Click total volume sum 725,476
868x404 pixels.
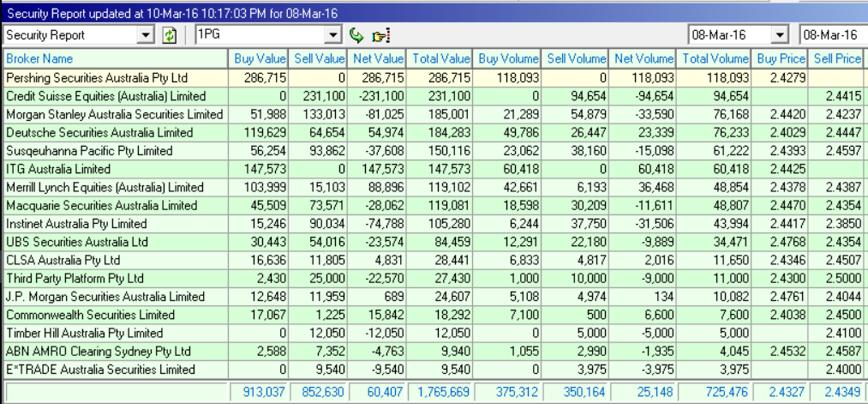(x=714, y=392)
